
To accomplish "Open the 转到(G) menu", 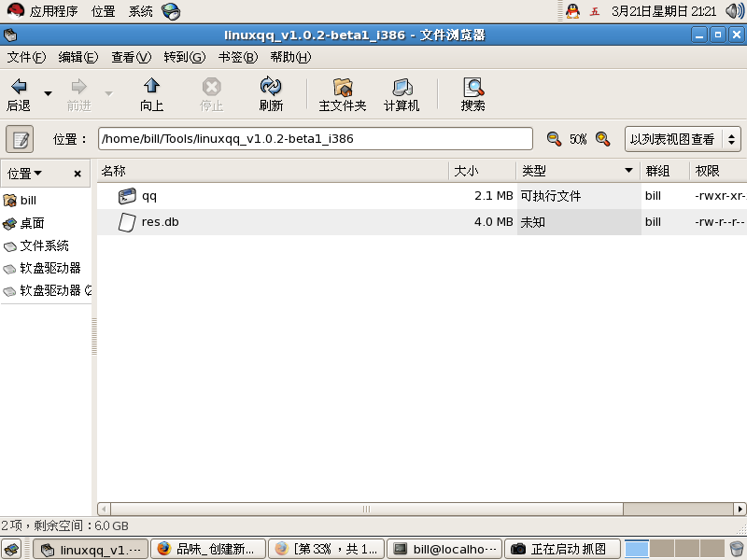I will 184,57.
